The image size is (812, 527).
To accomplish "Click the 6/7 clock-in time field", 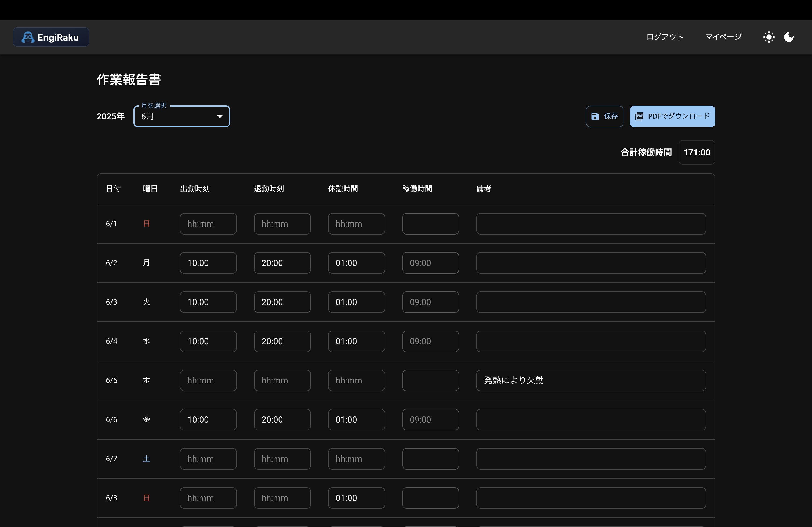I will (208, 459).
